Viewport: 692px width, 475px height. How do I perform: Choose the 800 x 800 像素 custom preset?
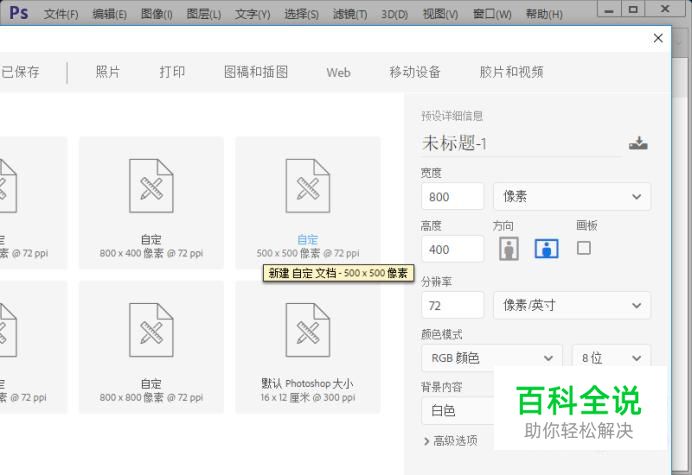point(151,347)
